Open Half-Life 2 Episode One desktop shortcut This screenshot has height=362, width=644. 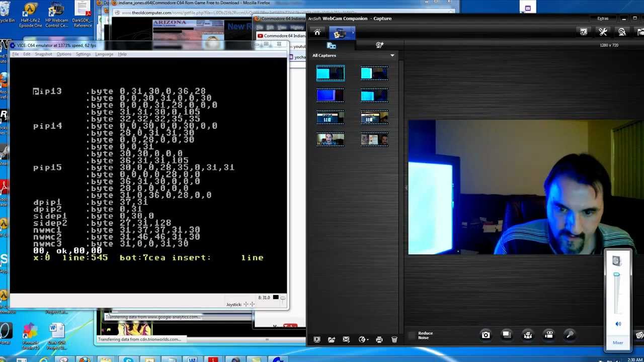[30, 15]
